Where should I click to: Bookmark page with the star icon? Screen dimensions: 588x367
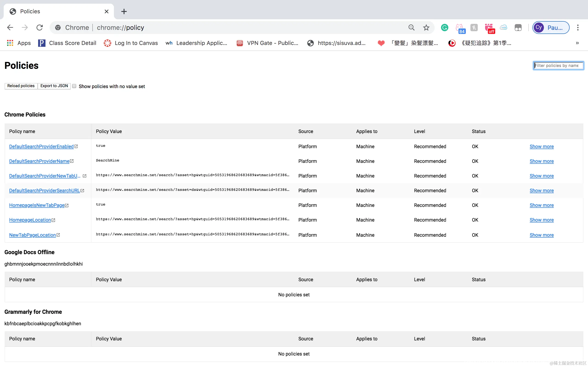[426, 28]
